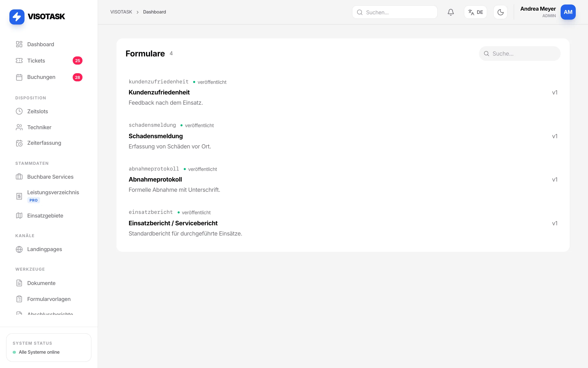Click the v1 label of Abnahmeprotokoll
588x368 pixels.
point(555,180)
